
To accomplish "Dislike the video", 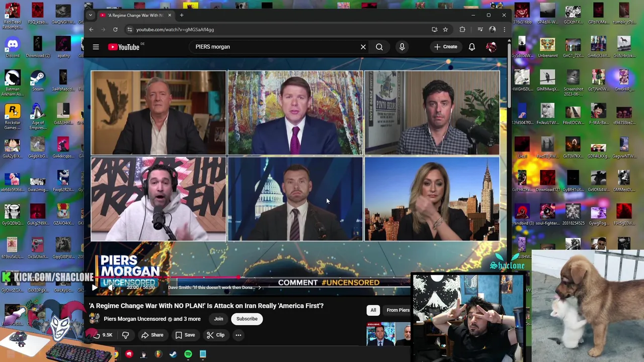I will tap(126, 335).
